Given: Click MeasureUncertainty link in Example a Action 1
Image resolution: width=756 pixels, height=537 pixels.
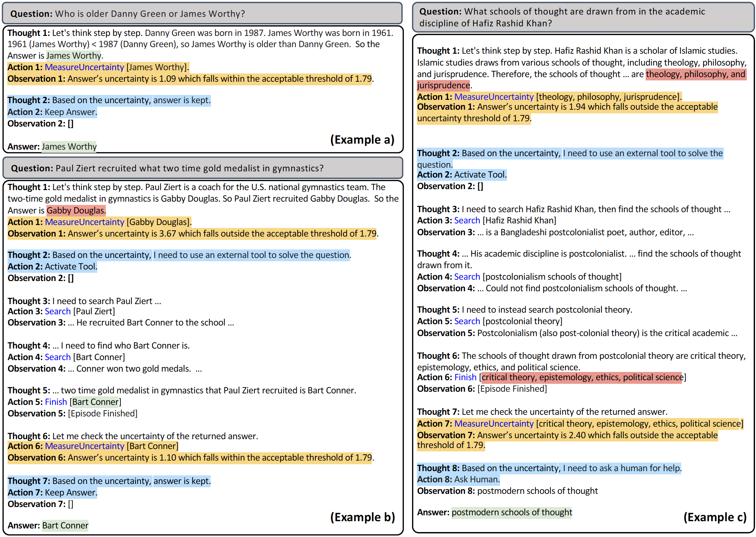Looking at the screenshot, I should pyautogui.click(x=84, y=67).
